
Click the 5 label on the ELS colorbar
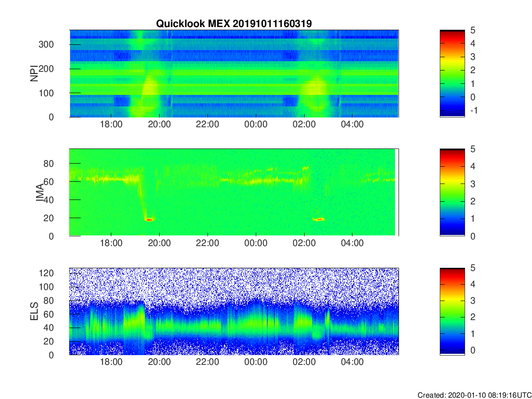472,268
